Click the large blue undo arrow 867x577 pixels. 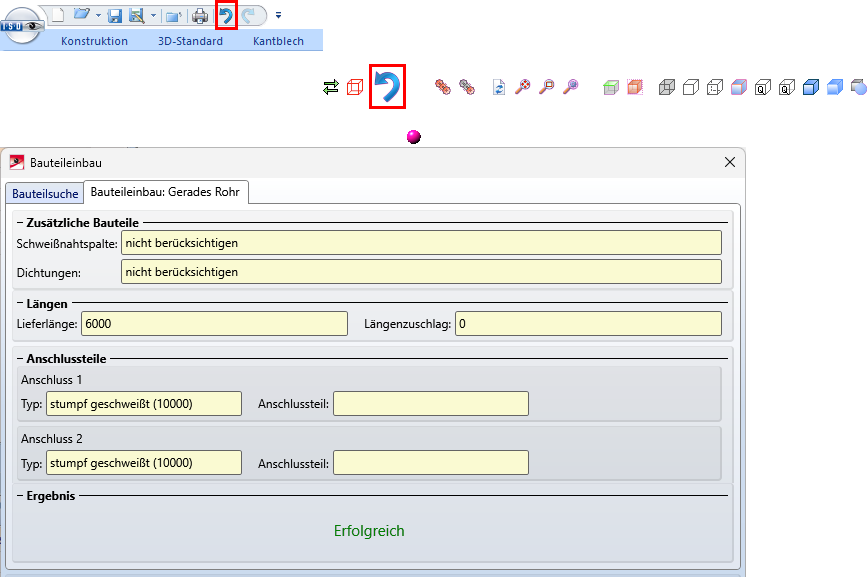[x=388, y=87]
